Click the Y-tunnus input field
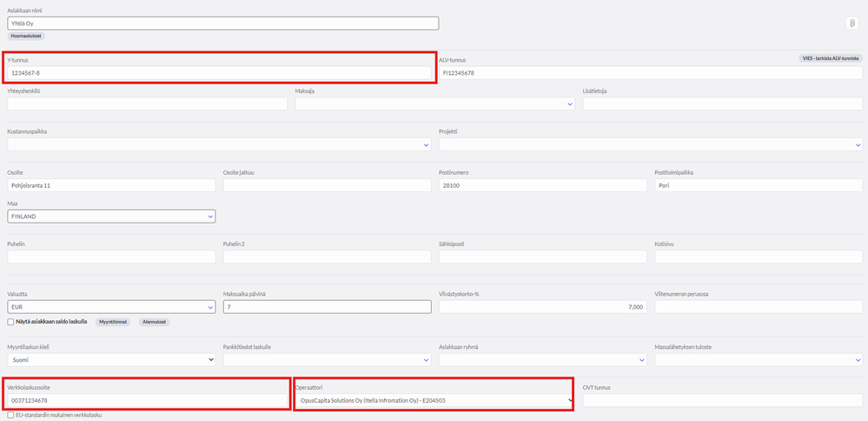Viewport: 868px width, 421px height. [219, 72]
